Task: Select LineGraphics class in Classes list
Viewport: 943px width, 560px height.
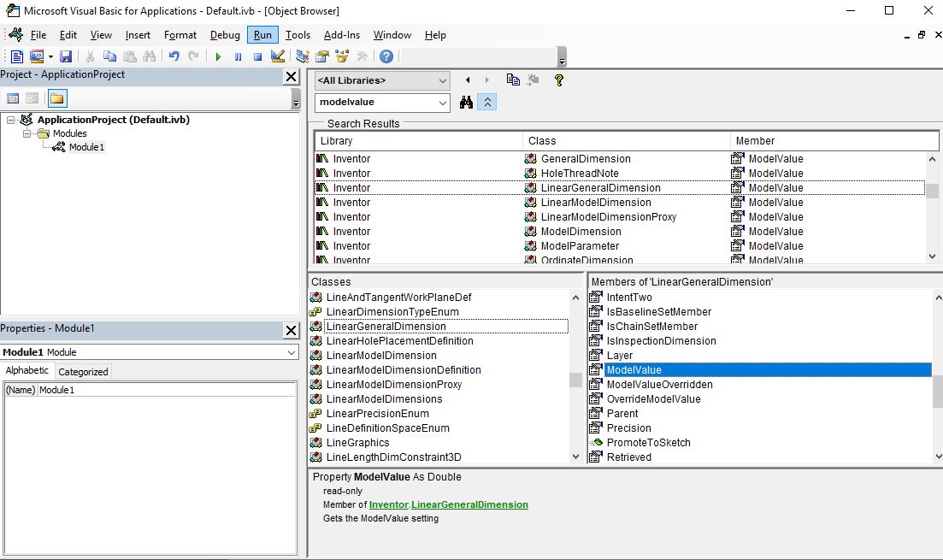Action: pos(357,443)
